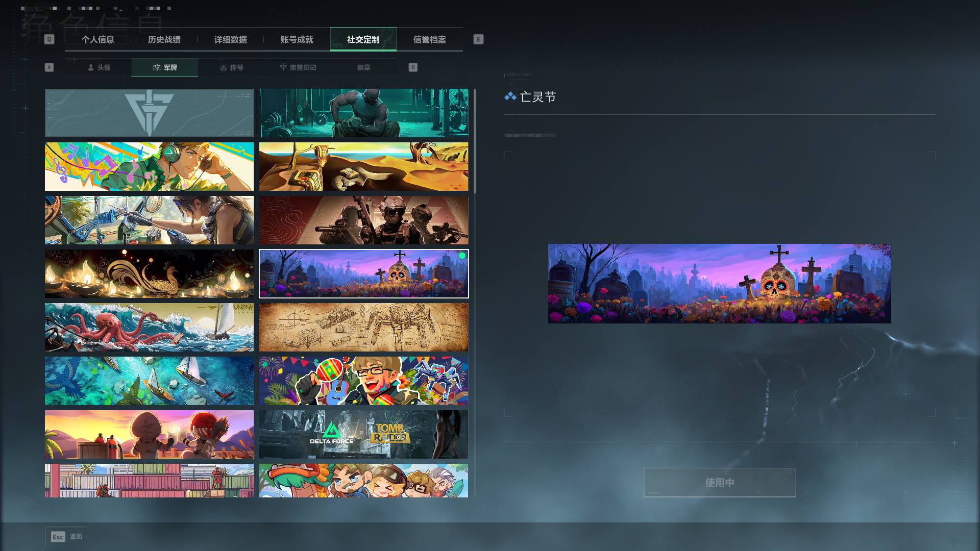Click the A key previous sub-tab icon
Image resolution: width=980 pixels, height=551 pixels.
pyautogui.click(x=49, y=67)
